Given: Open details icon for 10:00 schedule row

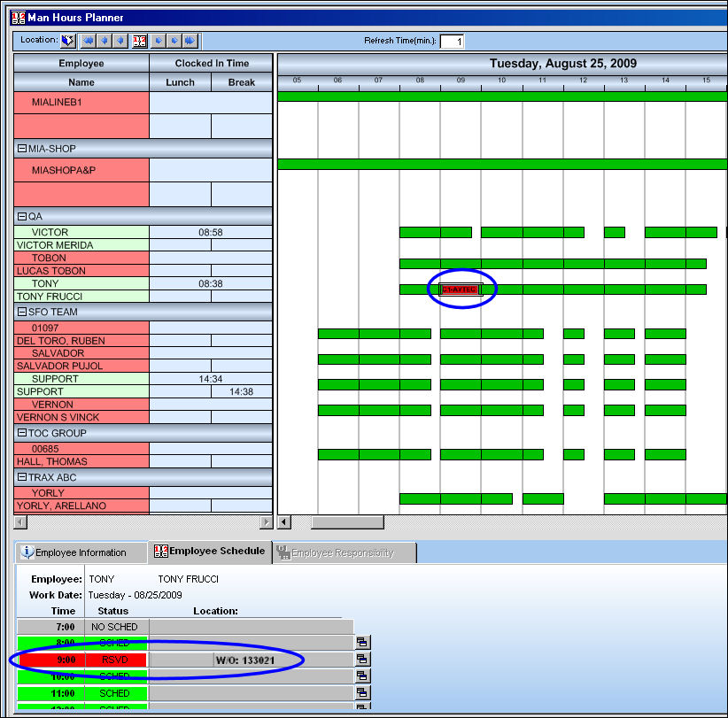Looking at the screenshot, I should (362, 676).
